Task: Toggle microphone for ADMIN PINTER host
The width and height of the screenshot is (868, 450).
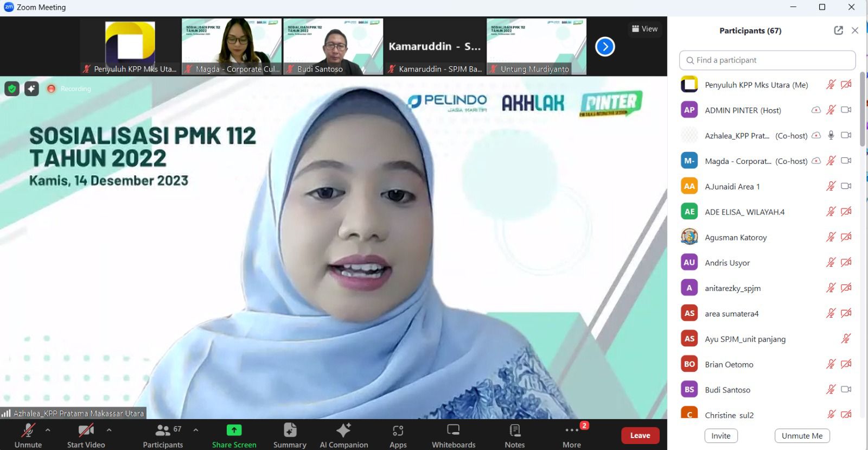Action: click(831, 110)
